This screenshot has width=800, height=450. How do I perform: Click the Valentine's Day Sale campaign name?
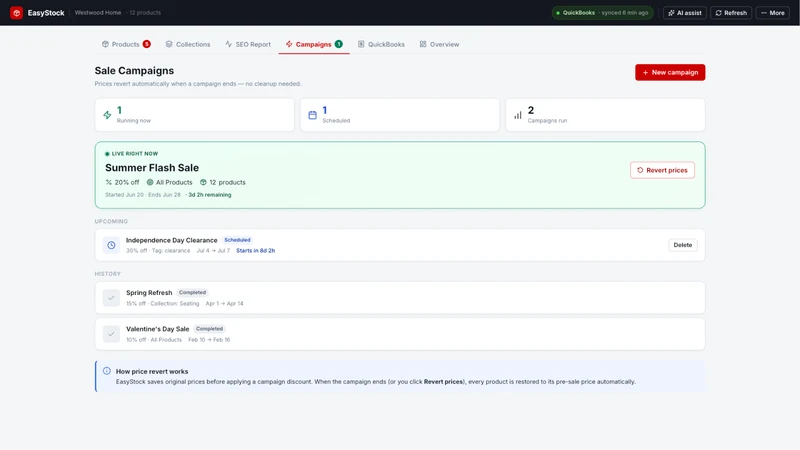point(158,329)
